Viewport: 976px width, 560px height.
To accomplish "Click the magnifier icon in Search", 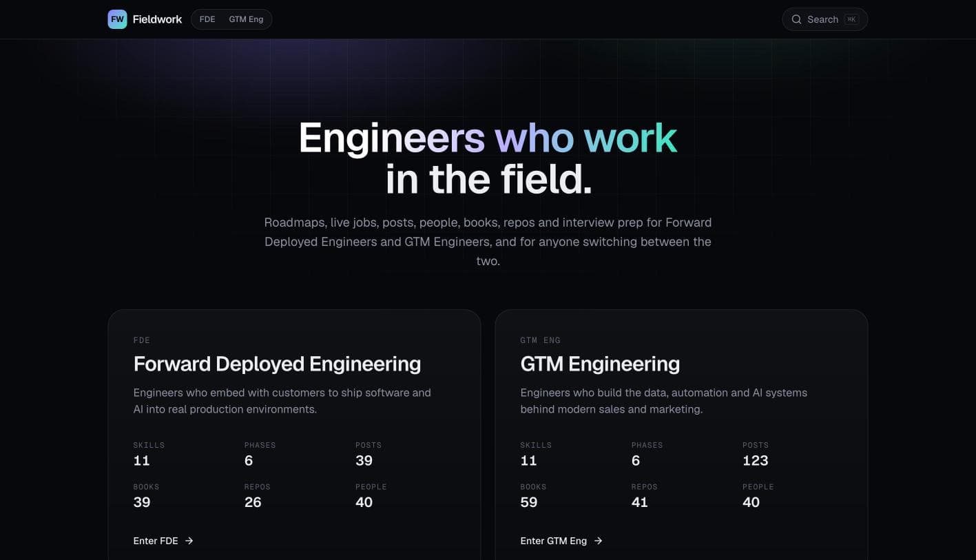I will pos(796,19).
